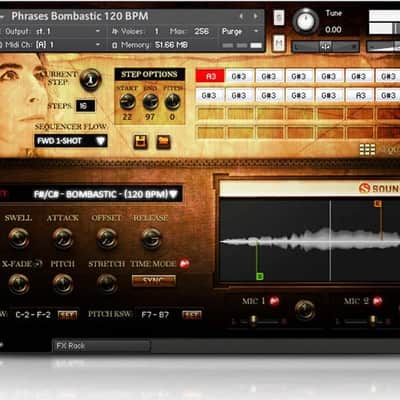Click the folder load sequence icon
This screenshot has width=400, height=400.
pyautogui.click(x=163, y=142)
